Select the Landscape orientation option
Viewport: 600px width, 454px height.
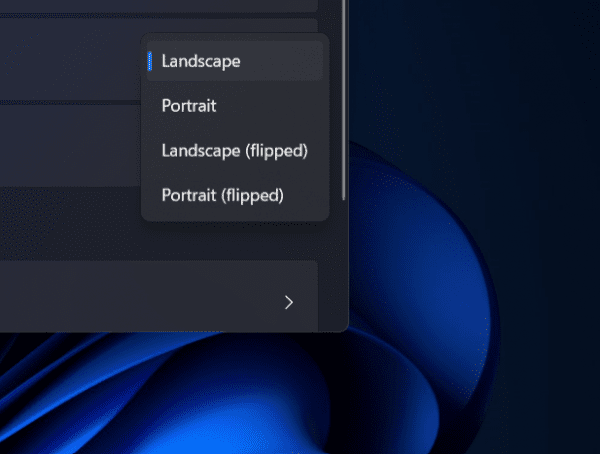click(x=201, y=61)
